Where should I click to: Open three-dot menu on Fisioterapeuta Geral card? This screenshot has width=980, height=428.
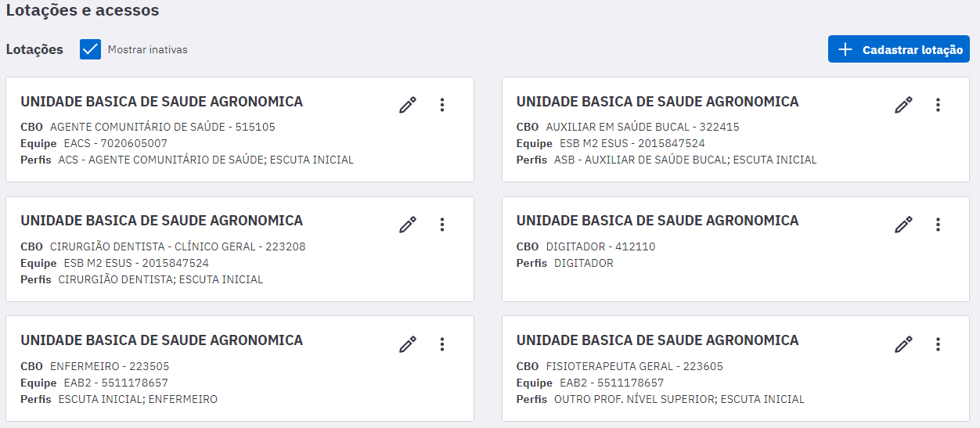coord(939,344)
